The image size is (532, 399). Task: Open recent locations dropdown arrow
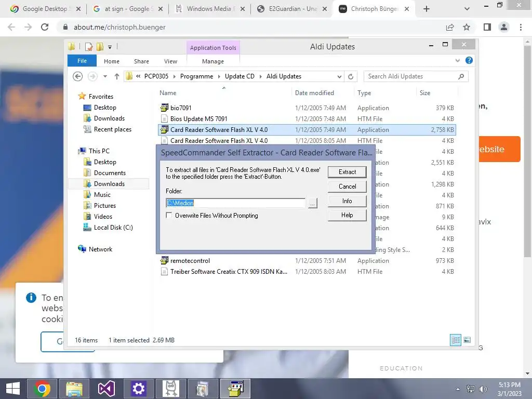[x=105, y=76]
